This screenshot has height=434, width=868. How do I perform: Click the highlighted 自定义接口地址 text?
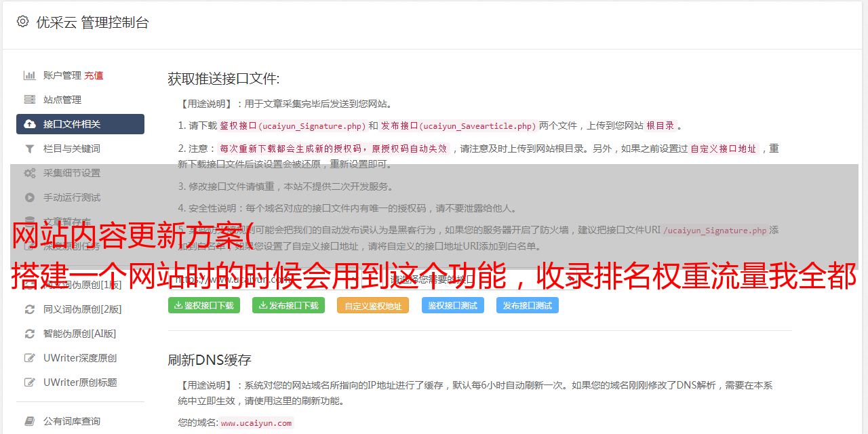pos(724,149)
